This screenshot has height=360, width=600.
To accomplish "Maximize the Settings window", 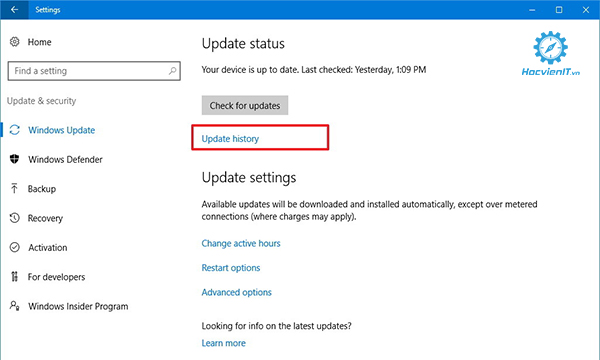I will (559, 10).
